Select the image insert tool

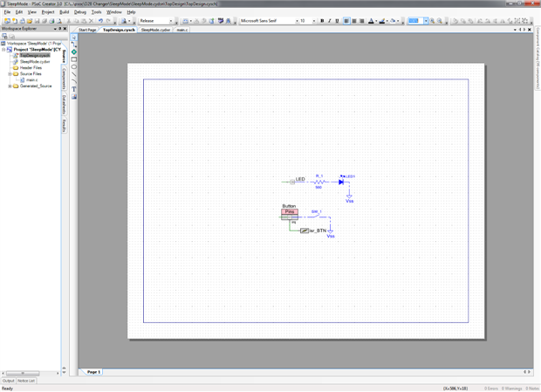(74, 97)
